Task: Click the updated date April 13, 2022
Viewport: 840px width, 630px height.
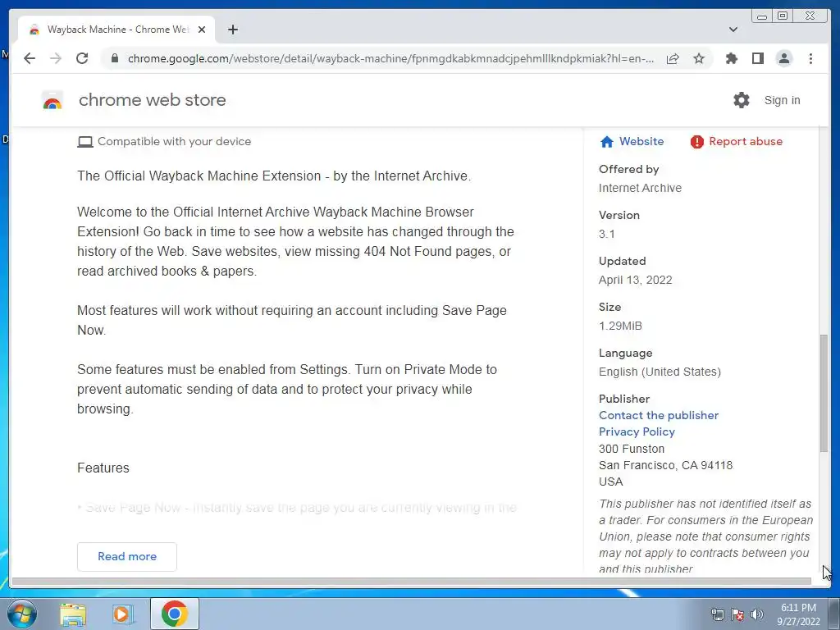Action: coord(636,281)
